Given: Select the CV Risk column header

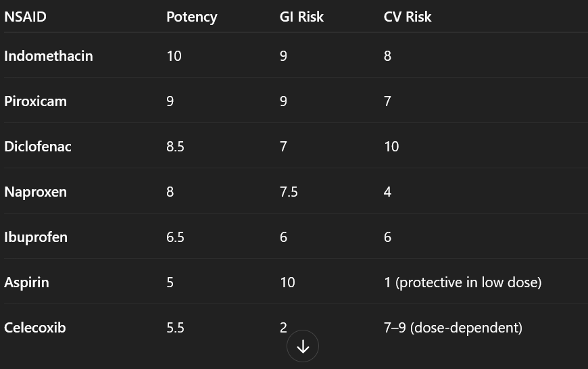Looking at the screenshot, I should point(408,17).
